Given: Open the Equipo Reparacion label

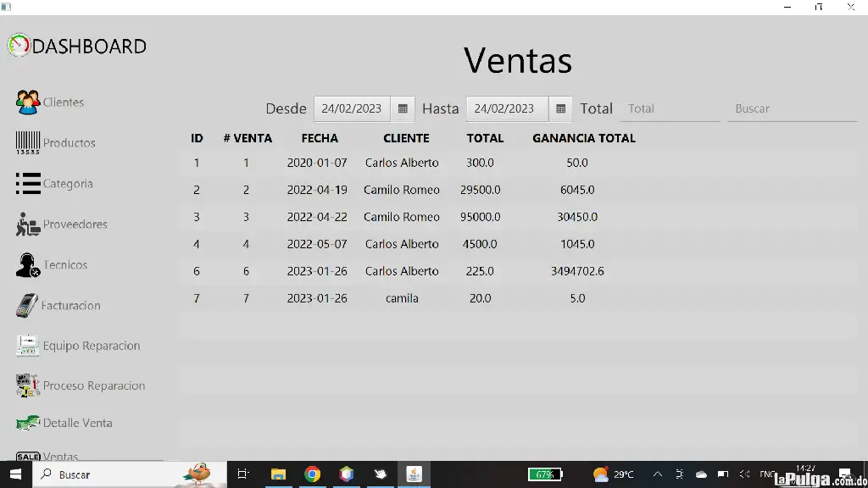Looking at the screenshot, I should click(x=92, y=346).
